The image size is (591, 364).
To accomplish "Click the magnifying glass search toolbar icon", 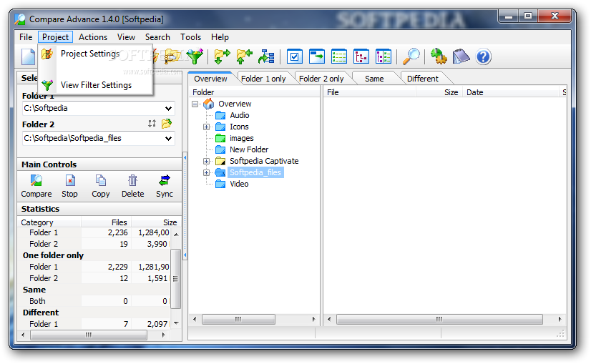I will 411,56.
